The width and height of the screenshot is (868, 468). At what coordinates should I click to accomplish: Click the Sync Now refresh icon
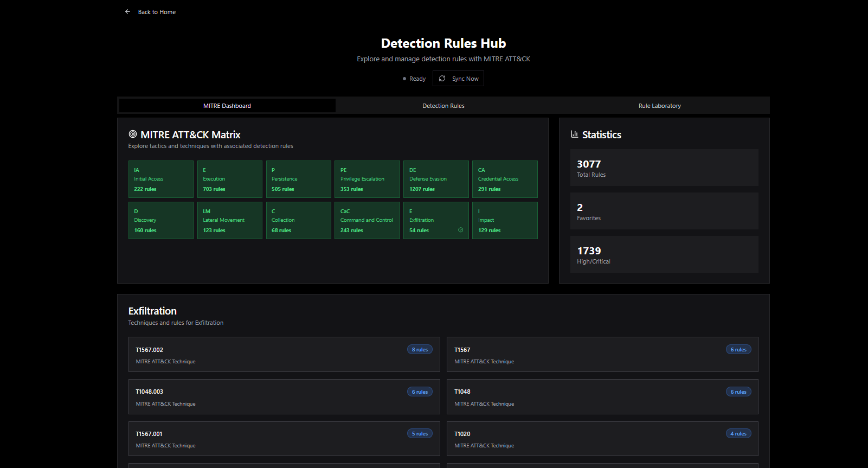442,79
